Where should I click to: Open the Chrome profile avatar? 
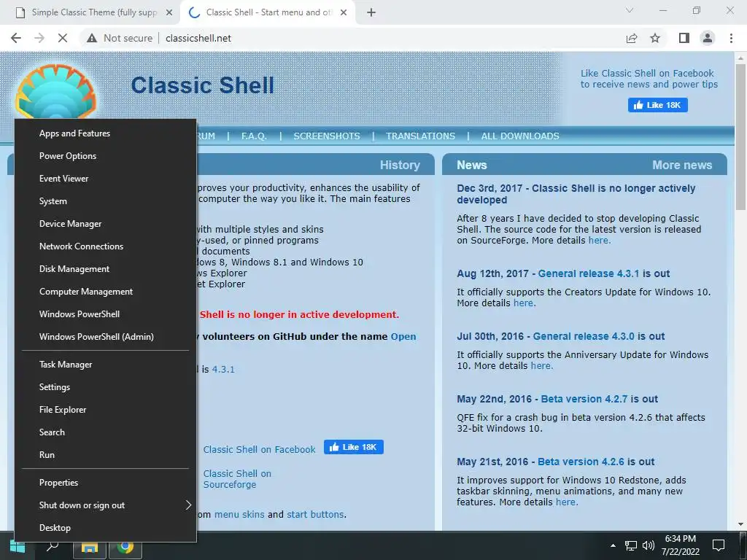pos(708,38)
